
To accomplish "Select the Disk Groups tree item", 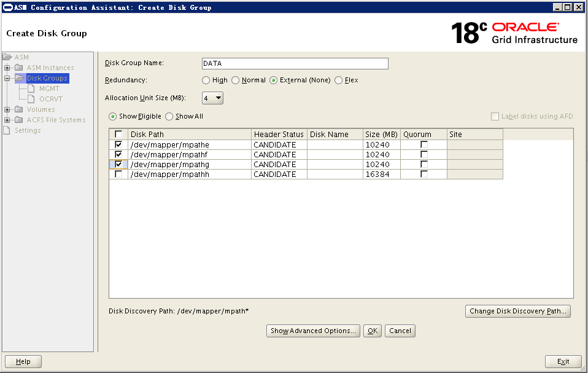I will [47, 78].
